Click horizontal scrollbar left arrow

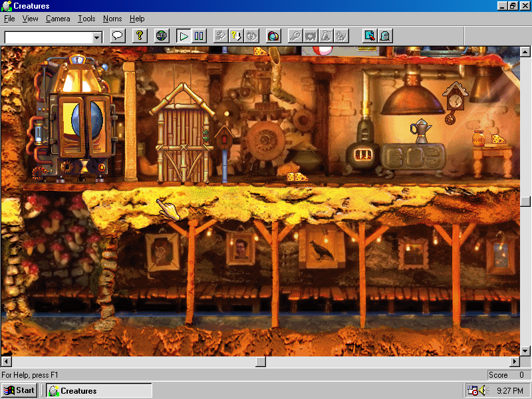tap(6, 362)
